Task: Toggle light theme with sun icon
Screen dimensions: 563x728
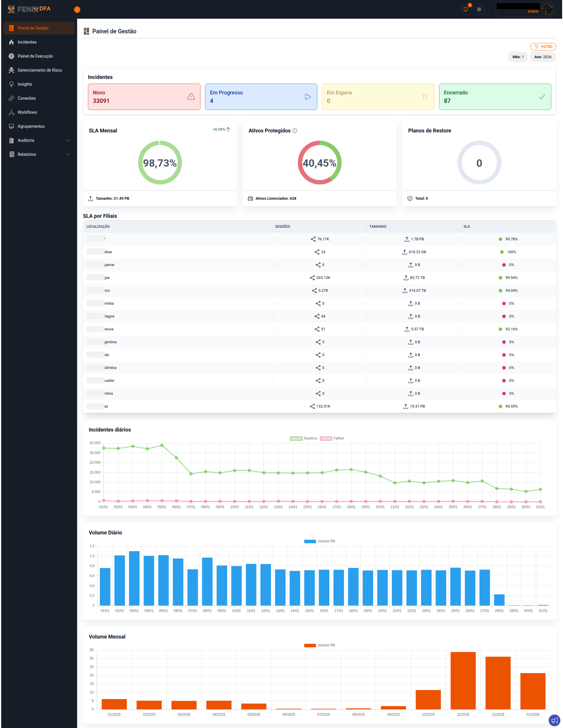Action: point(479,9)
